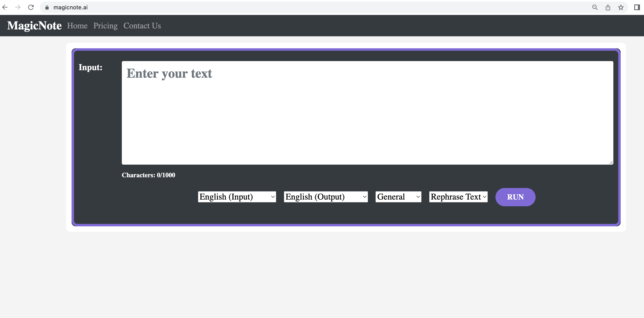Expand the General style dropdown
The height and width of the screenshot is (318, 644).
[398, 197]
